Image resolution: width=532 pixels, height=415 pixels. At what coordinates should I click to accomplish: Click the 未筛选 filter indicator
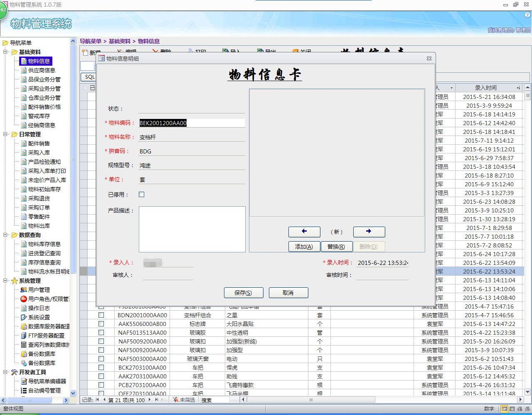tap(184, 400)
